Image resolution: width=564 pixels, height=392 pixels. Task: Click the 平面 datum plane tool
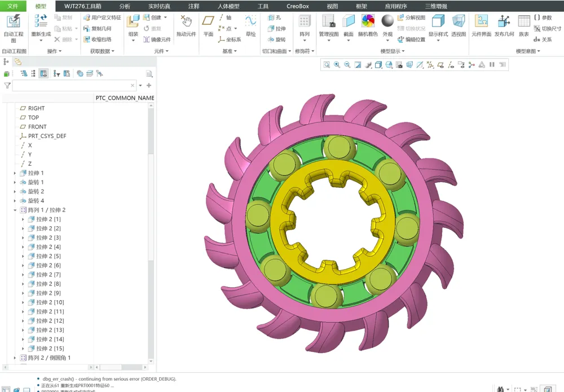(208, 26)
